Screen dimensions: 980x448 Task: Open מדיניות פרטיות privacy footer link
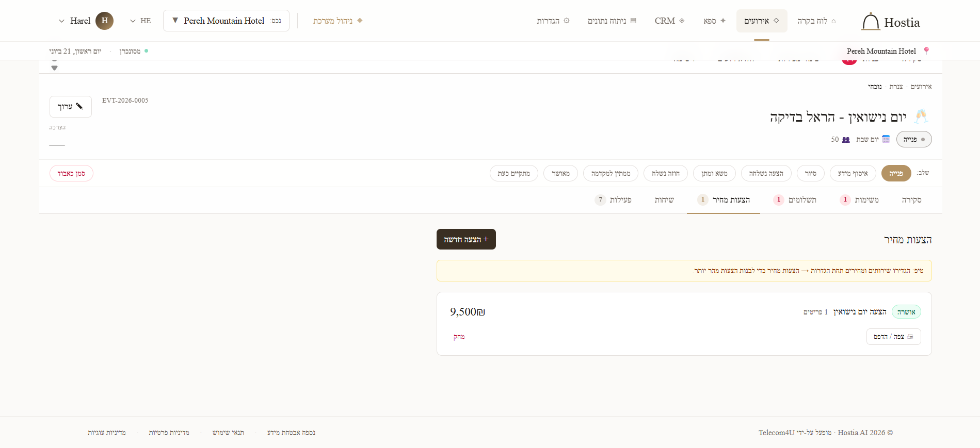(x=169, y=433)
